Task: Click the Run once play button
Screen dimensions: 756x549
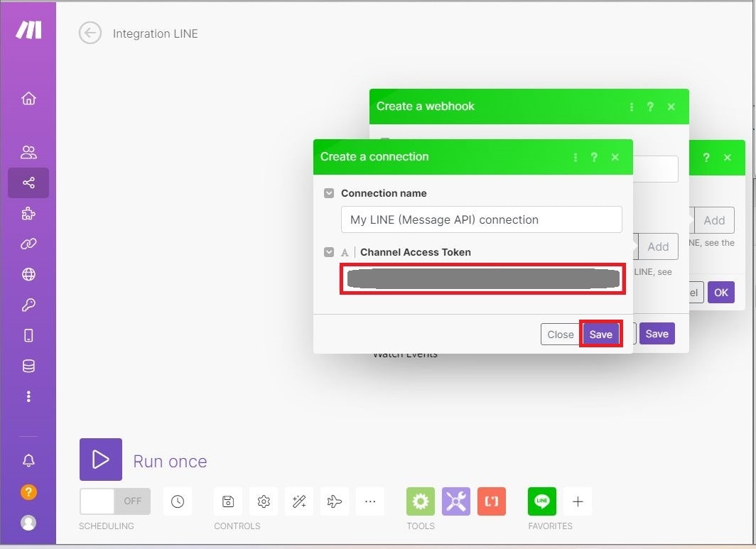Action: point(101,460)
